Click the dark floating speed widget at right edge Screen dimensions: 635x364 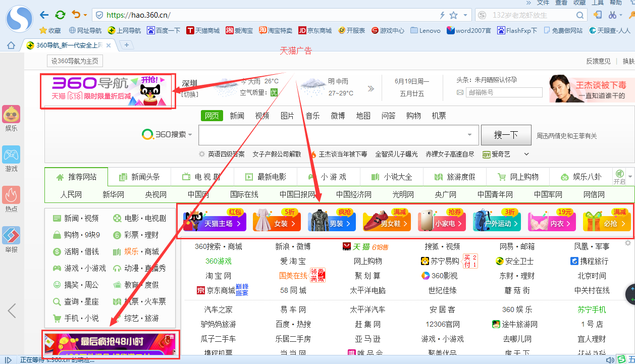pos(629,294)
